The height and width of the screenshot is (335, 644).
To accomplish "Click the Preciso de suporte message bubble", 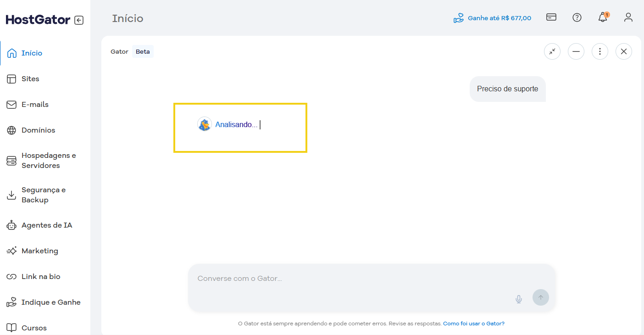I will [x=508, y=89].
